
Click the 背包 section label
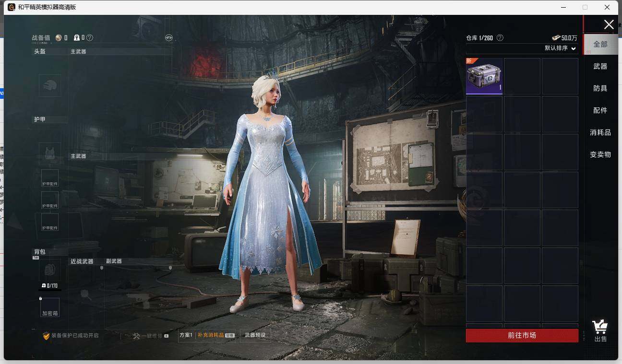40,252
